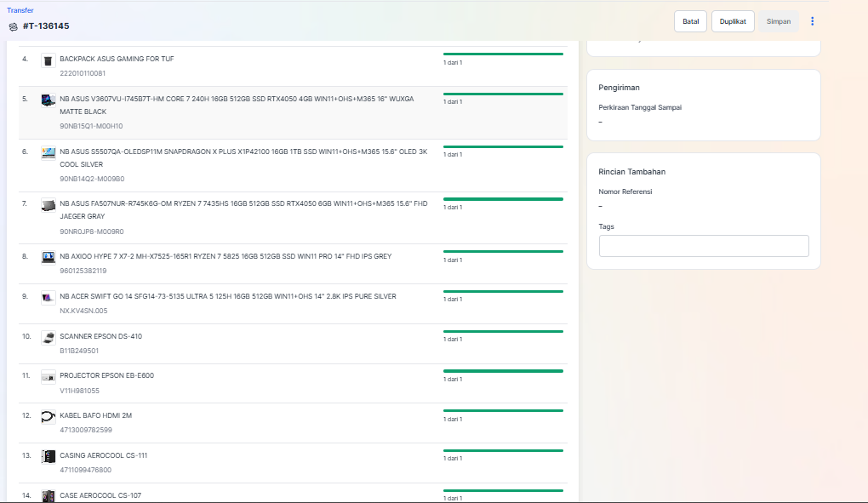Open NB ACER SWIFT GO 14 thumbnail
Viewport: 868px width, 503px height.
49,298
